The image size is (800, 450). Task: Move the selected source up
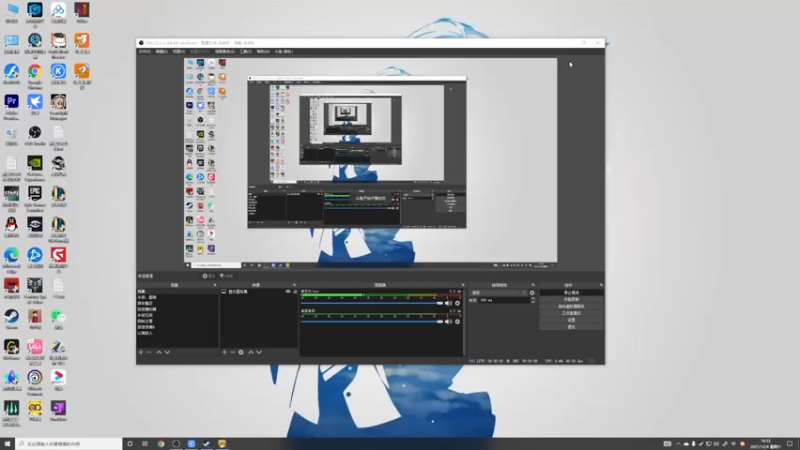pos(251,352)
